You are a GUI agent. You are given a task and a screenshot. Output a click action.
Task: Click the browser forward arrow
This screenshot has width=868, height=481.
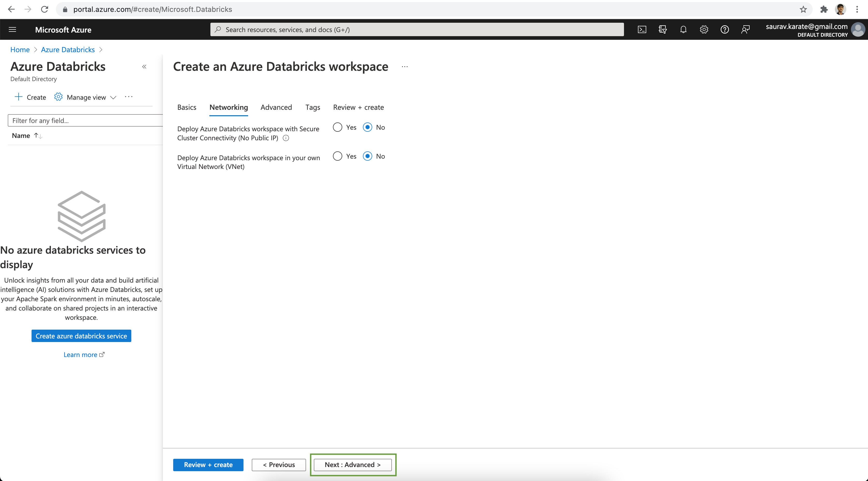pos(28,10)
